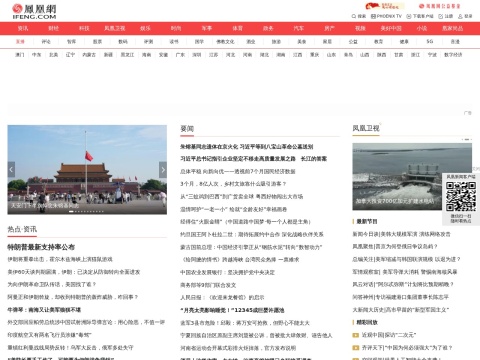The width and height of the screenshot is (480, 360).
Task: Click the 广告 ad label
Action: point(468,113)
